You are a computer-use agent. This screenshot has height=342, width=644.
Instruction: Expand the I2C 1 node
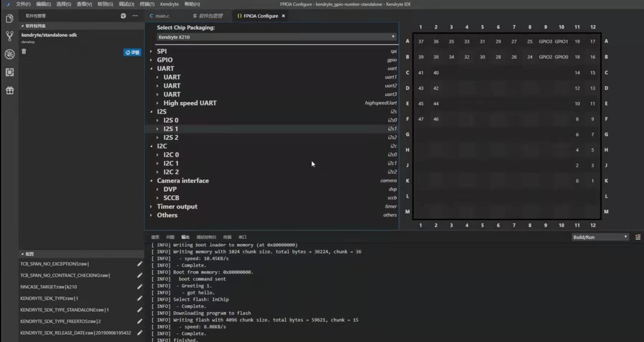(158, 163)
